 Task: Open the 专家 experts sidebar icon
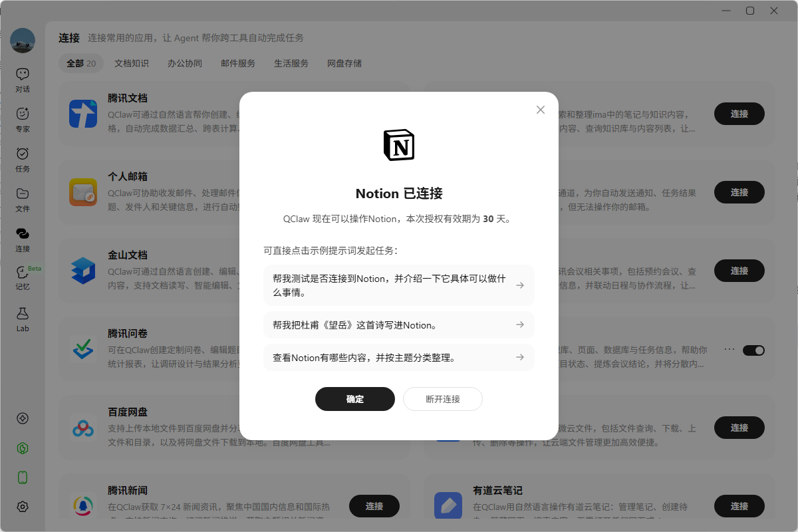point(23,120)
